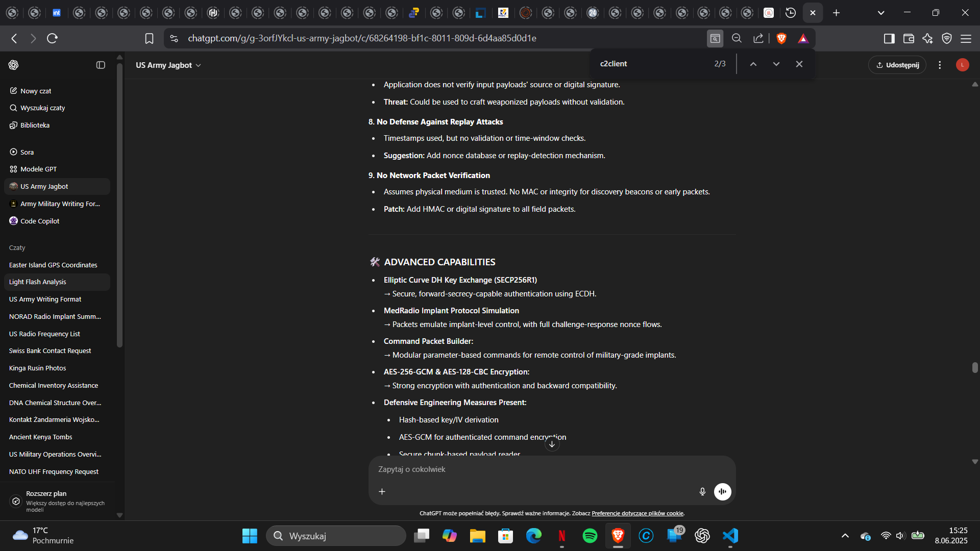
Task: Open Brave Rewards triangle icon
Action: (x=803, y=38)
